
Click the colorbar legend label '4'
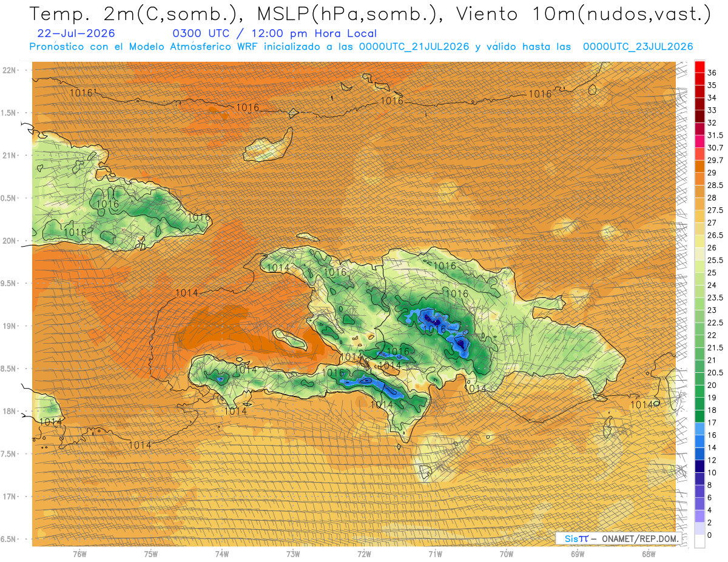[710, 510]
